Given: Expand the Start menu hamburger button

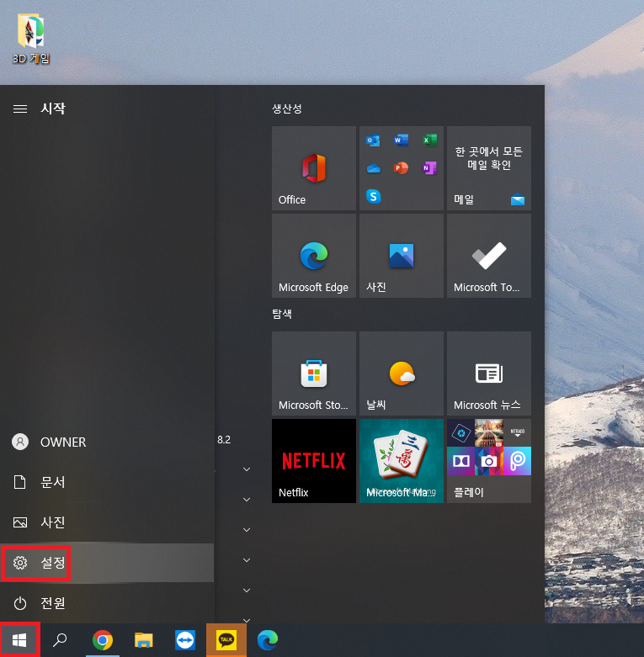Looking at the screenshot, I should [x=20, y=109].
